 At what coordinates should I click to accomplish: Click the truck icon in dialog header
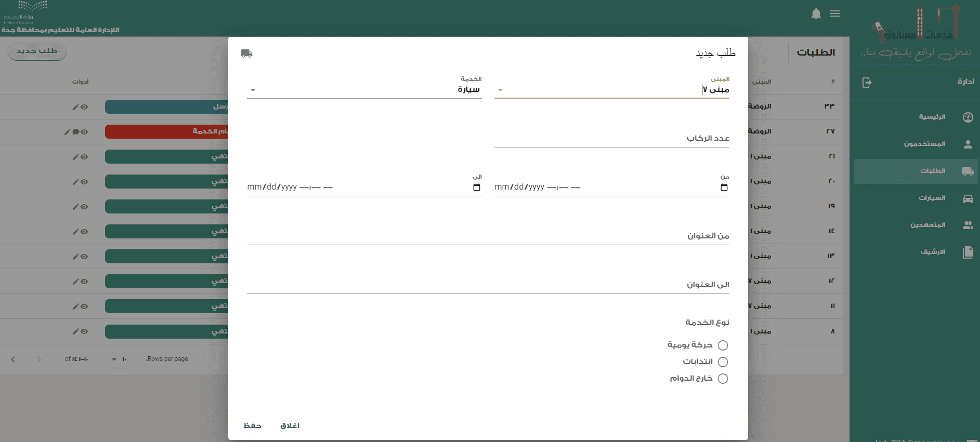pos(246,53)
